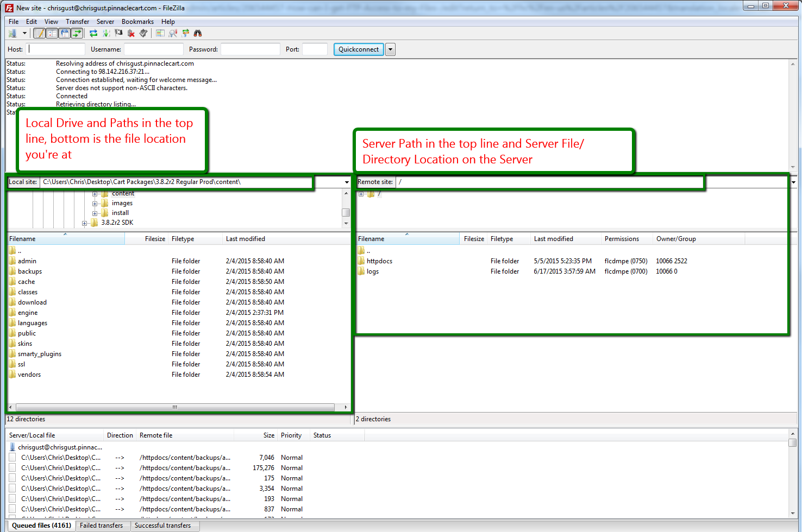Viewport: 802px width, 532px height.
Task: Click the Password input field
Action: coord(250,49)
